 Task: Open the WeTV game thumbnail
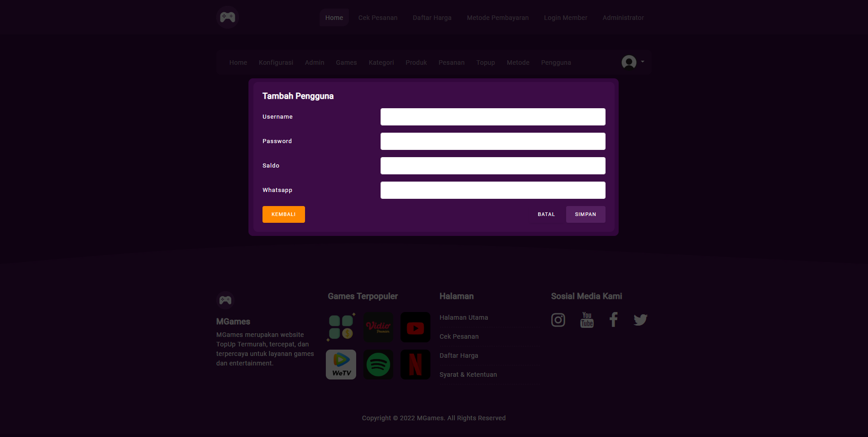341,365
